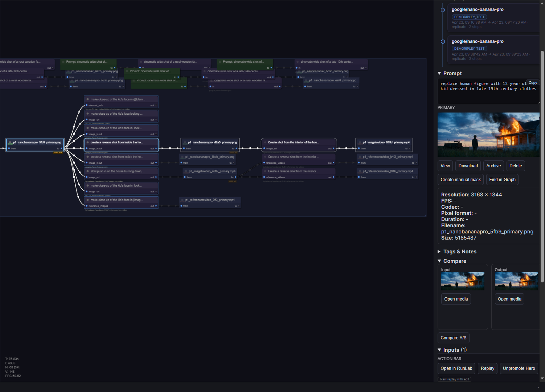545x392 pixels.
Task: Click edge midpoint before p1_imagetovideo_019d node
Action: pos(346,148)
